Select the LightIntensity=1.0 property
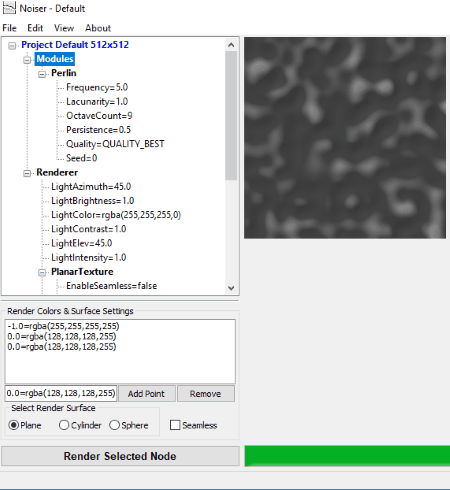This screenshot has height=490, width=450. point(89,257)
